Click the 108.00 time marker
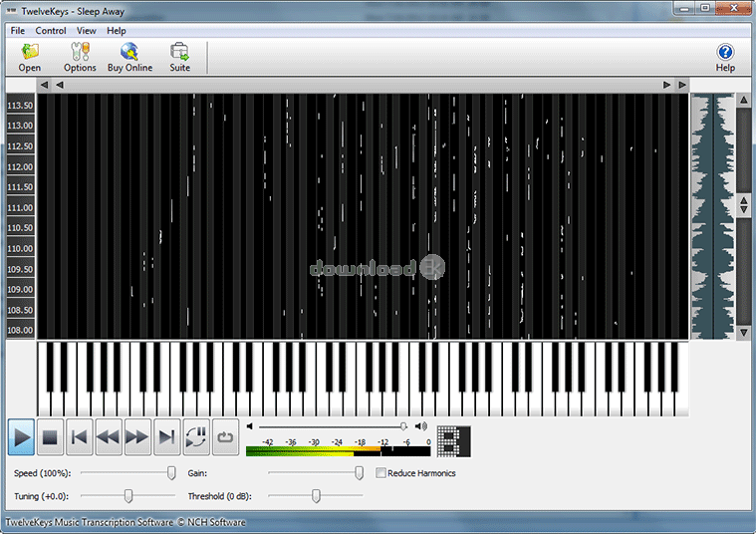Screen dimensions: 756x534 [20, 330]
